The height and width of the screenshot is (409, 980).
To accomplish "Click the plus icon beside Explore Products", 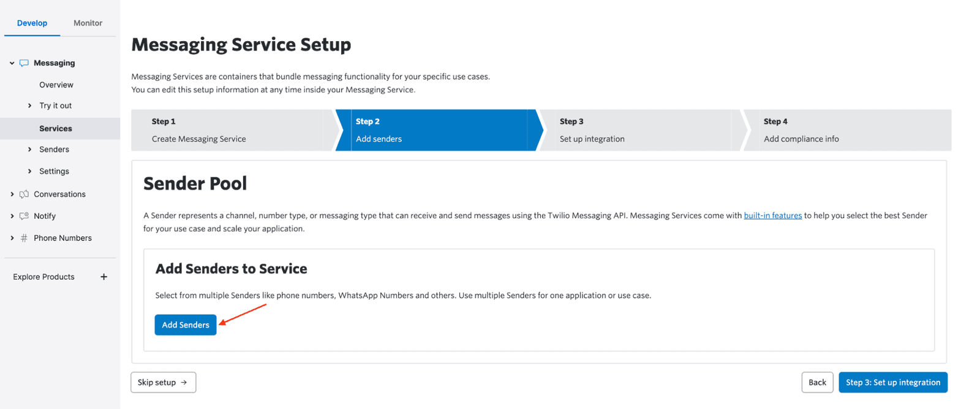I will [104, 277].
